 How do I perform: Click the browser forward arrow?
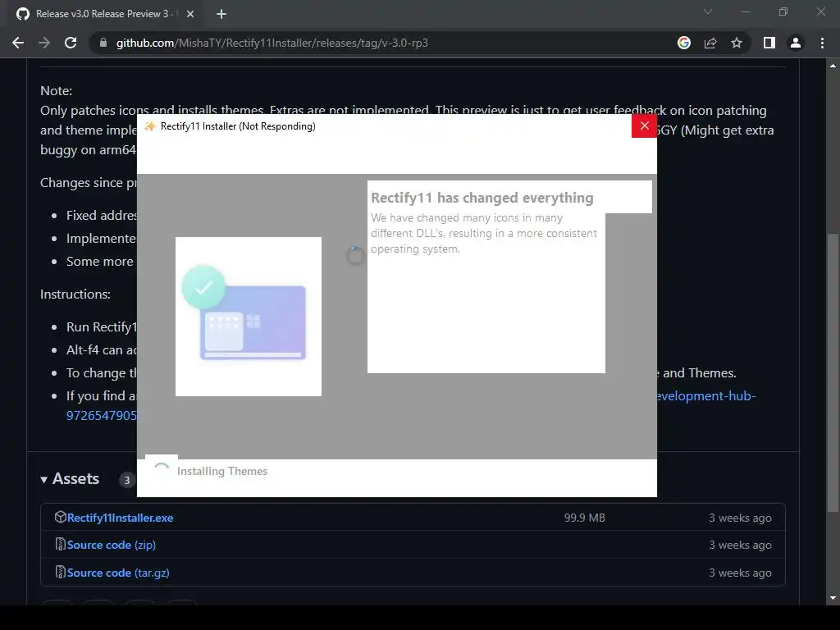44,43
